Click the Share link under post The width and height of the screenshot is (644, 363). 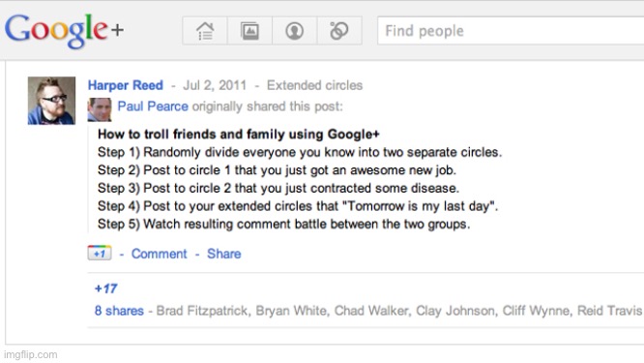[x=223, y=254]
